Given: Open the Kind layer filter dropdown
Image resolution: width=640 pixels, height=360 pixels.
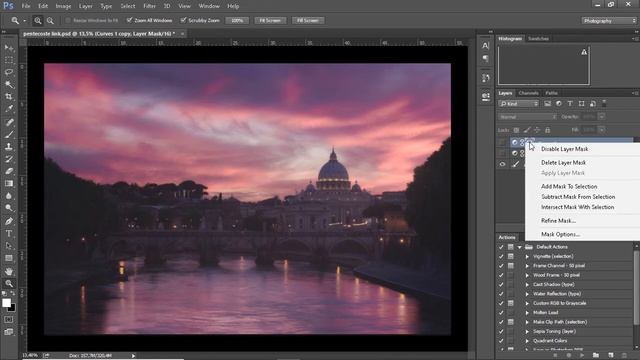Looking at the screenshot, I should point(519,104).
